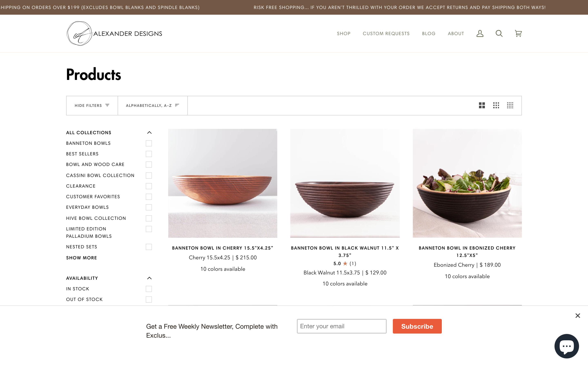The width and height of the screenshot is (588, 367).
Task: Collapse the Availability filter section
Action: pyautogui.click(x=149, y=278)
